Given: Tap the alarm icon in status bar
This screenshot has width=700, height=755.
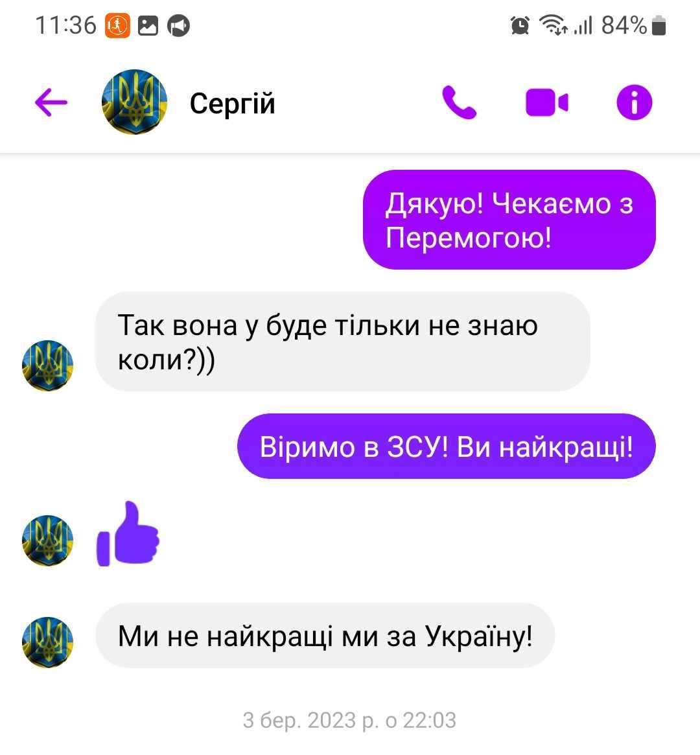Looking at the screenshot, I should [x=520, y=25].
